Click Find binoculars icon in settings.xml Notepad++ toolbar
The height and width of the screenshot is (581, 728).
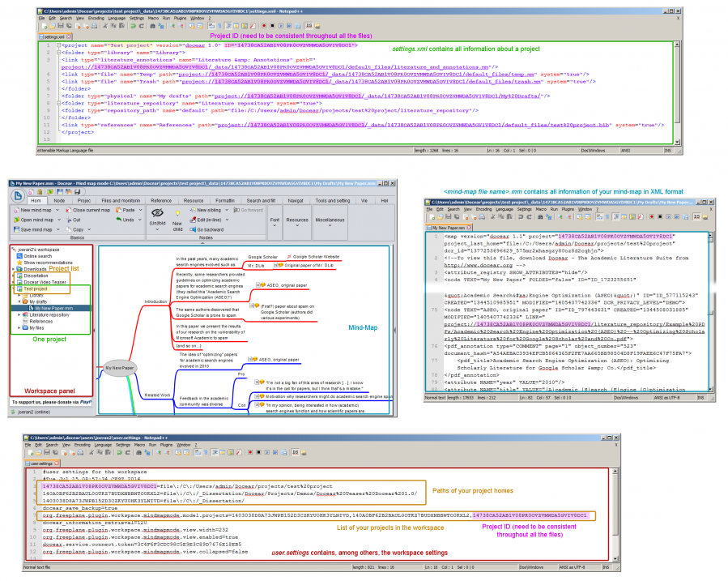(152, 26)
